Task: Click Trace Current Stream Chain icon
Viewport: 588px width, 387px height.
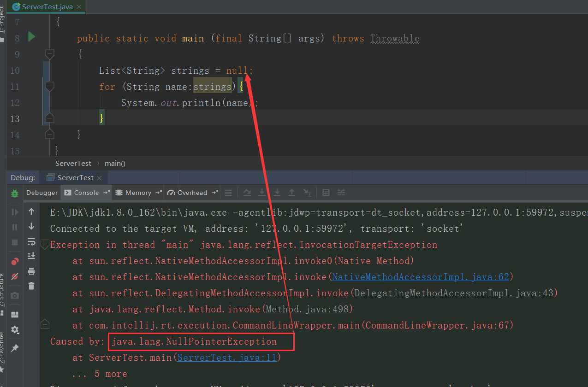Action: click(x=341, y=193)
